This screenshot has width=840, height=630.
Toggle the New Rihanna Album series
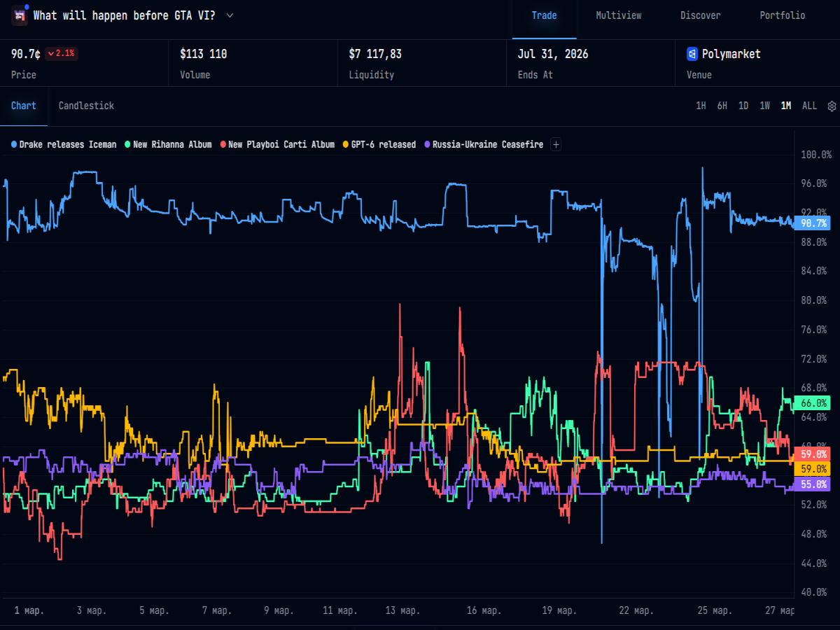168,145
